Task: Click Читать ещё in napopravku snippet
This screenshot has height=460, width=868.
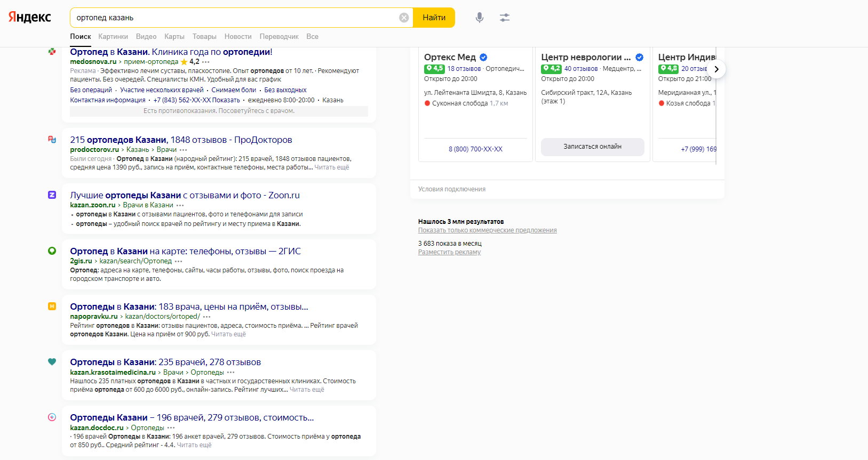Action: pos(228,334)
